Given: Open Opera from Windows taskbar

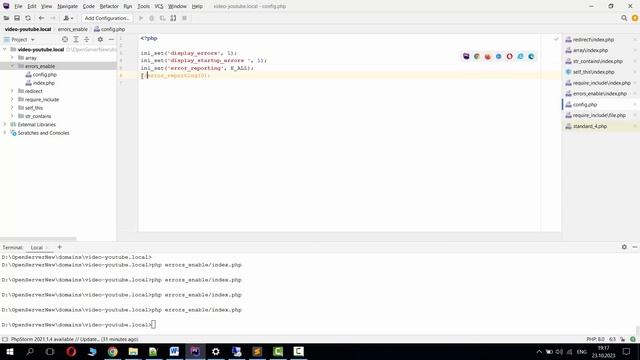Looking at the screenshot, I should 71,351.
